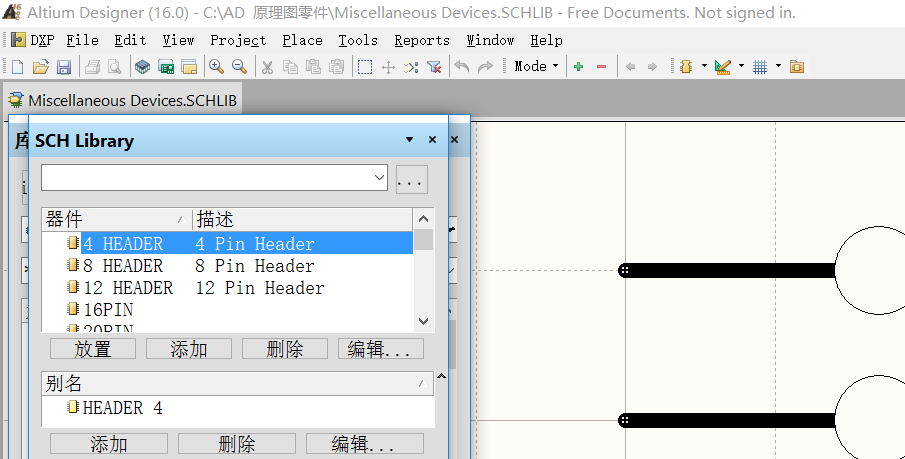Zoom in with the magnifier plus icon
Image resolution: width=905 pixels, height=459 pixels.
click(216, 67)
